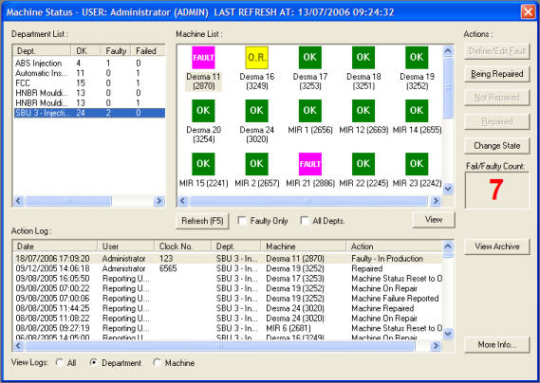This screenshot has width=540, height=383.
Task: Select the Desma 11 (2870) FAULT machine icon
Action: point(203,58)
